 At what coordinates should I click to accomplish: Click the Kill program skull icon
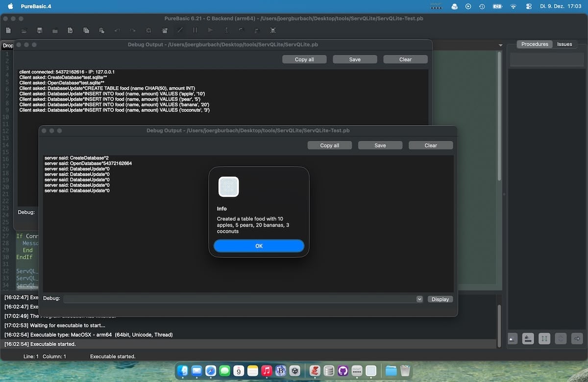pyautogui.click(x=273, y=30)
